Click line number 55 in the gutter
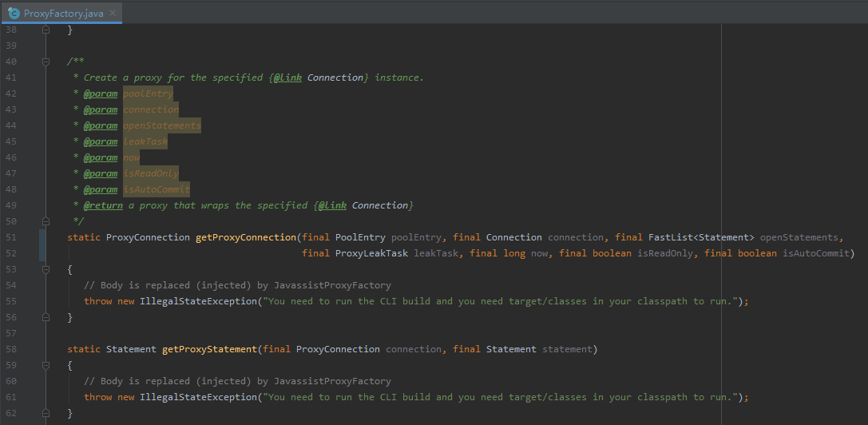The height and width of the screenshot is (425, 868). click(10, 301)
